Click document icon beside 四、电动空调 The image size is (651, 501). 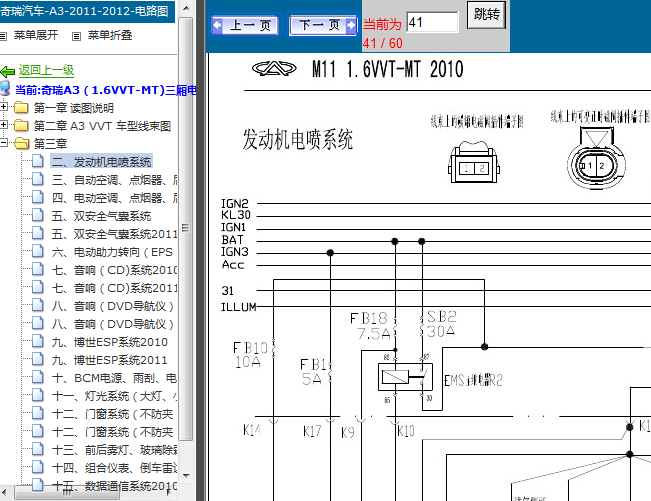click(37, 197)
